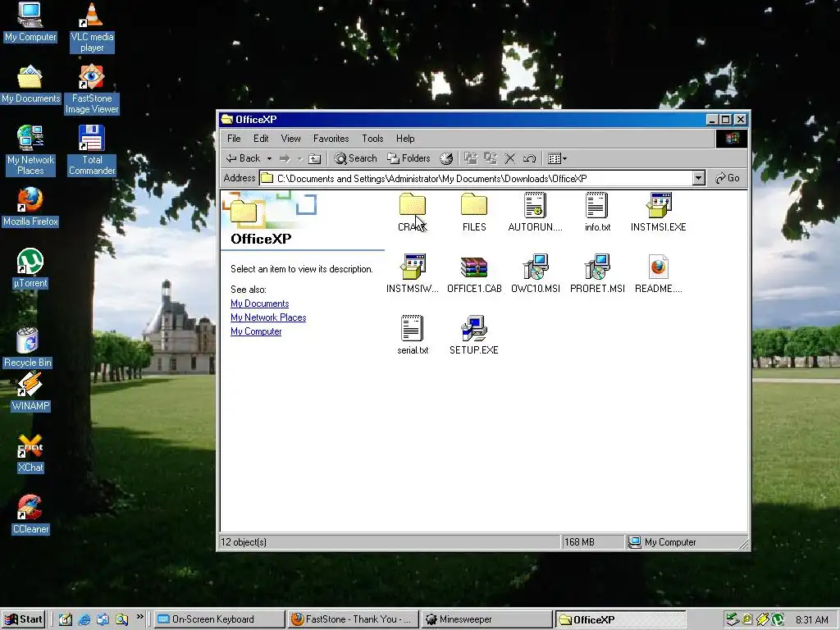The width and height of the screenshot is (840, 630).
Task: Click the Move To toolbar icon
Action: point(470,158)
